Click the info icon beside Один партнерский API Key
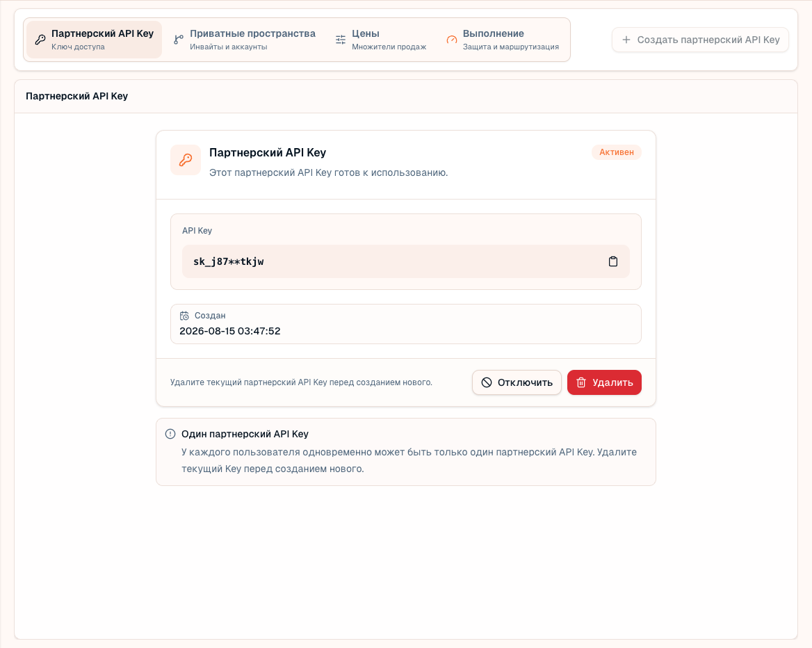Viewport: 812px width, 648px height. tap(170, 434)
